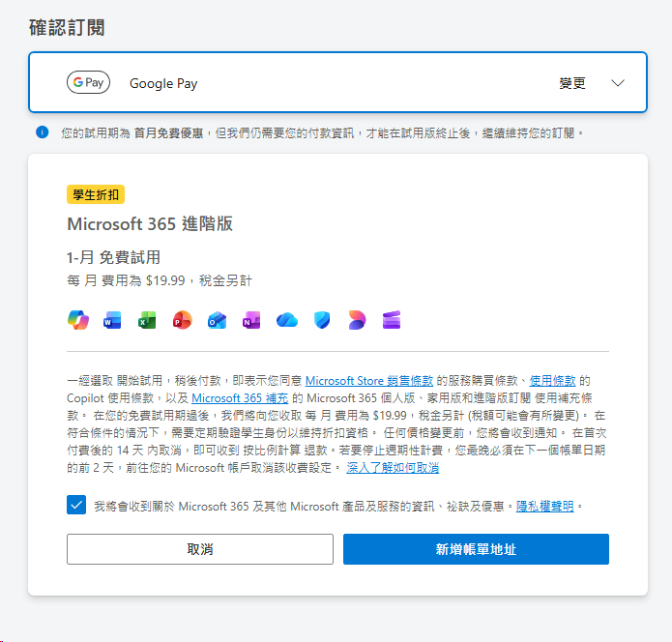This screenshot has height=642, width=672.
Task: Click 變更 to change payment method
Action: coord(572,83)
